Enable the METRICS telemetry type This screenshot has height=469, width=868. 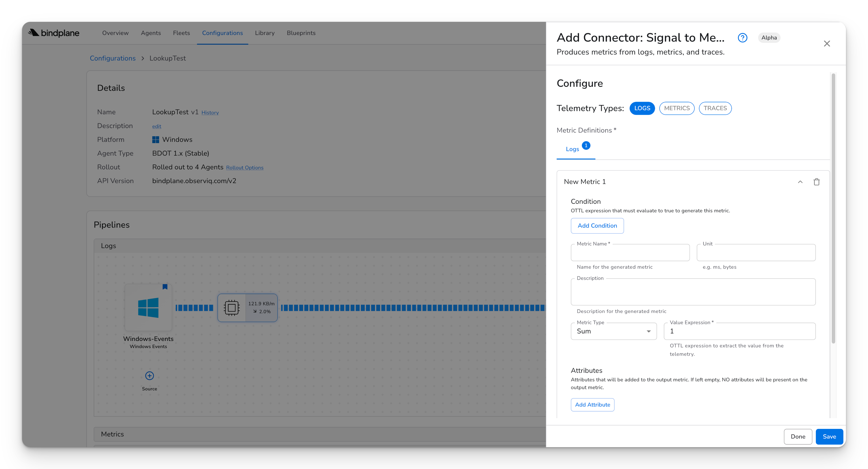[x=677, y=108]
